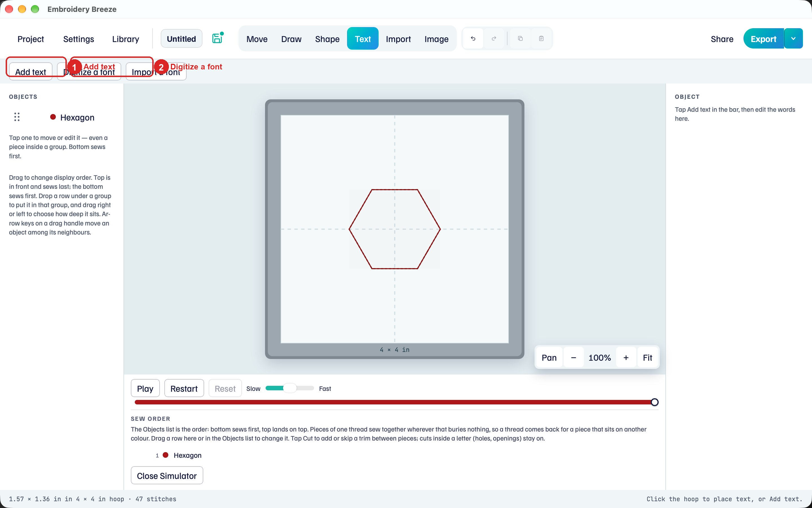Click the progress bar end handle
This screenshot has height=508, width=812.
(x=654, y=402)
